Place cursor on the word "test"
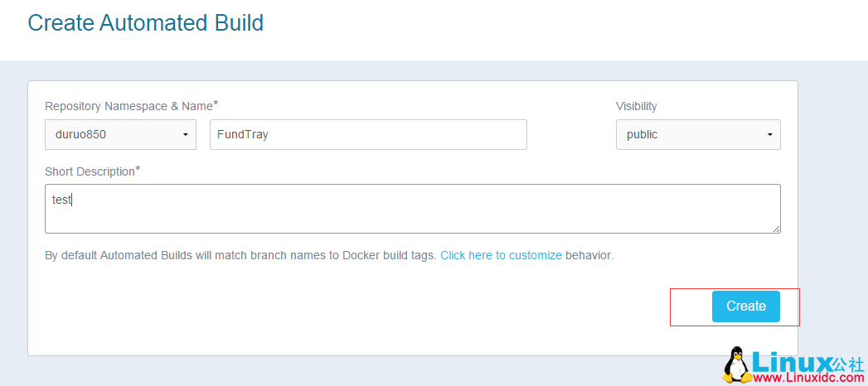The width and height of the screenshot is (868, 386). pyautogui.click(x=61, y=200)
